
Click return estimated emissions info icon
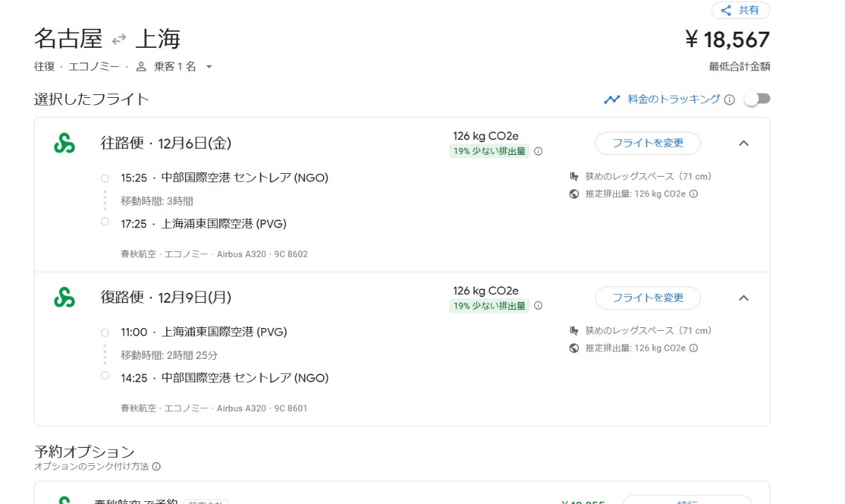(x=694, y=348)
